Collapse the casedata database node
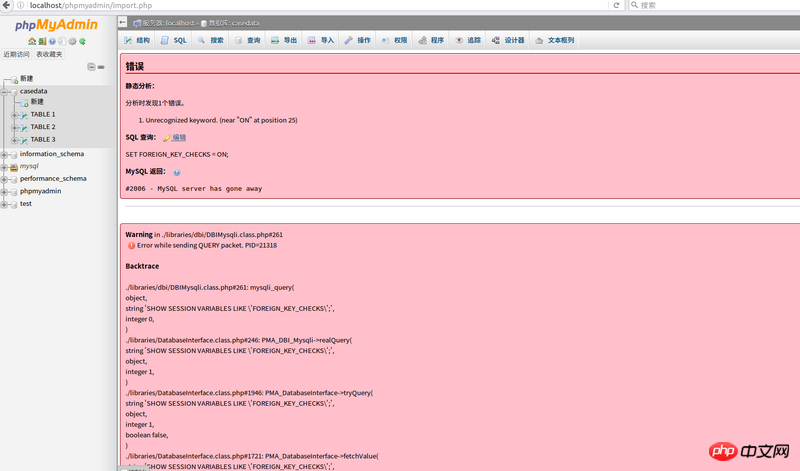This screenshot has width=800, height=471. pos(4,92)
